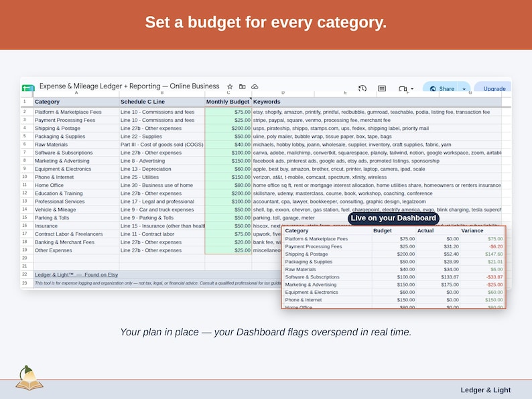Select Line 11 - Contract labor cell
This screenshot has height=399, width=532.
162,234
